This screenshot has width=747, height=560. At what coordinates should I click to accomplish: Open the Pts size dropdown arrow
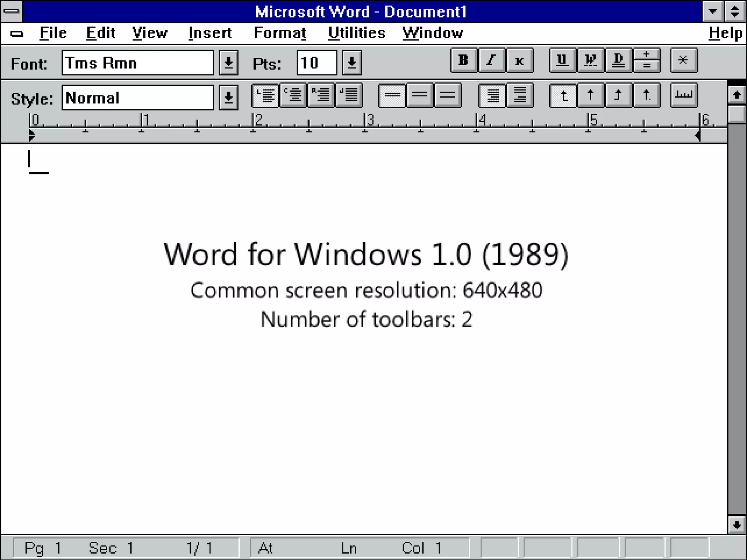tap(352, 63)
